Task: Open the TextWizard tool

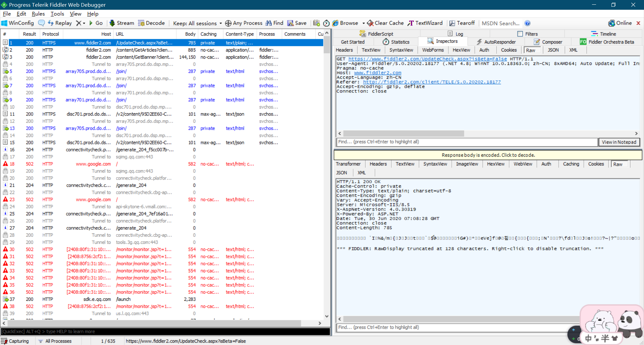Action: click(425, 23)
